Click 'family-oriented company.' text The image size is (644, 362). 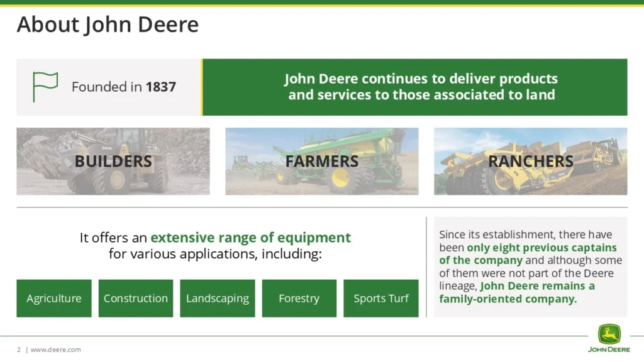coord(508,299)
